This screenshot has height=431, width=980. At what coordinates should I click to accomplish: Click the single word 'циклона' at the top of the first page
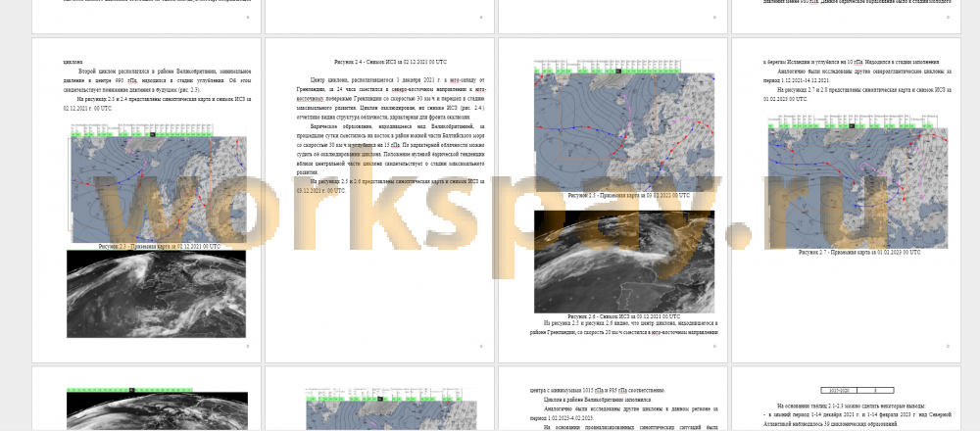73,62
